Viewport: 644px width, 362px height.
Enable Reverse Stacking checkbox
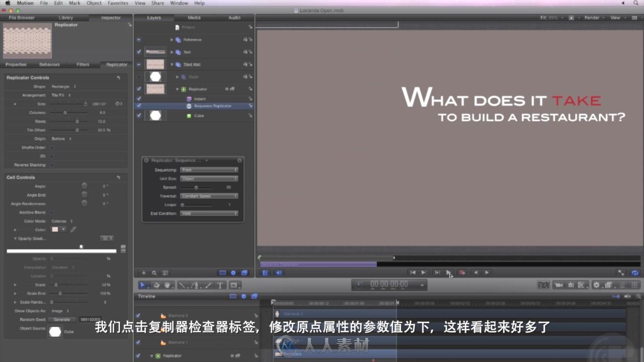pos(51,165)
